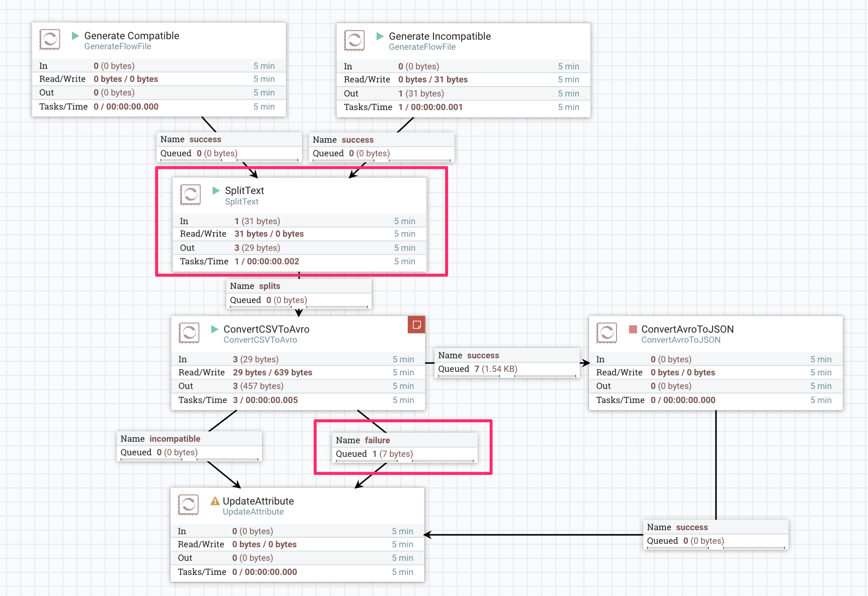This screenshot has width=868, height=596.
Task: Click the warning icon on UpdateAttribute
Action: tap(214, 501)
